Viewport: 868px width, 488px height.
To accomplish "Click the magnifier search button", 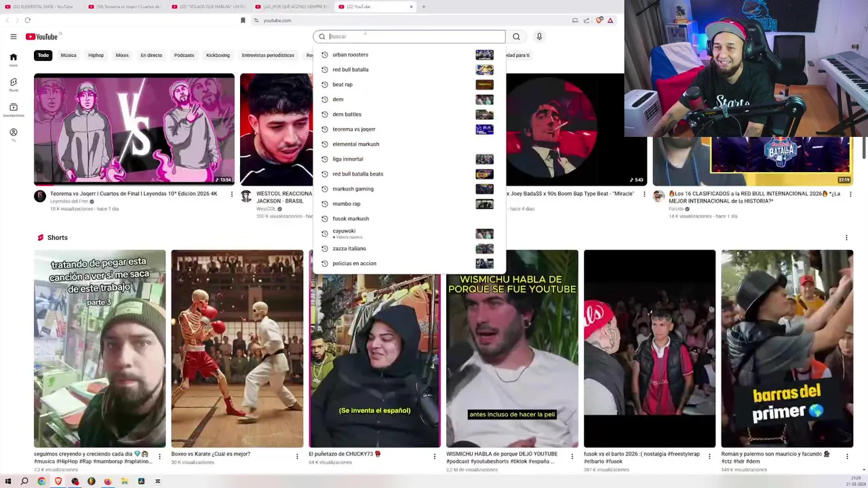I will pos(516,37).
